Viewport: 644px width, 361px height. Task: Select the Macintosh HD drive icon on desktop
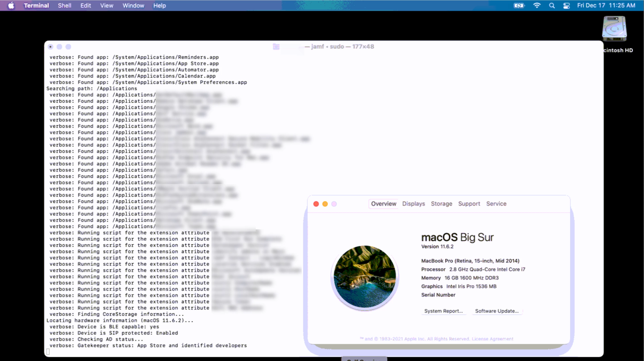click(614, 29)
